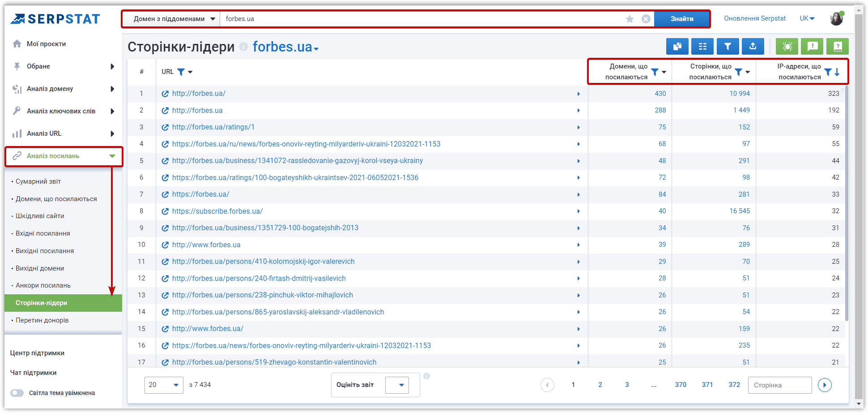Image resolution: width=868 pixels, height=413 pixels.
Task: Select Сторінки-лідери in sidebar
Action: click(63, 303)
